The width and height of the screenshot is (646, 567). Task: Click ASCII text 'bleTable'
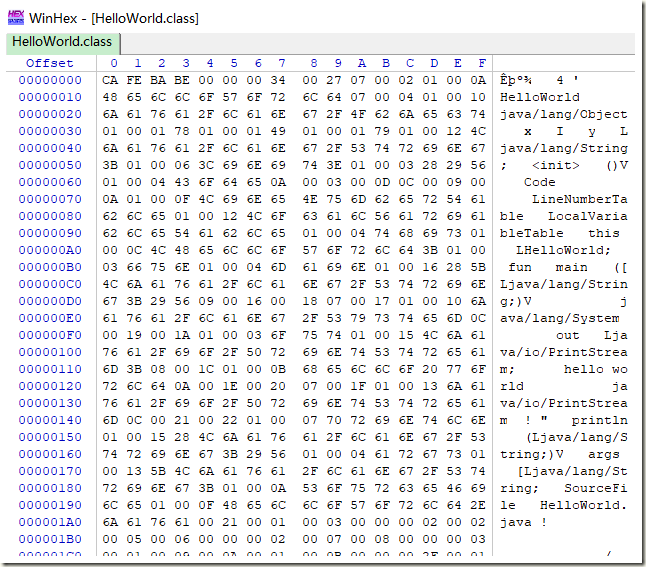(532, 233)
